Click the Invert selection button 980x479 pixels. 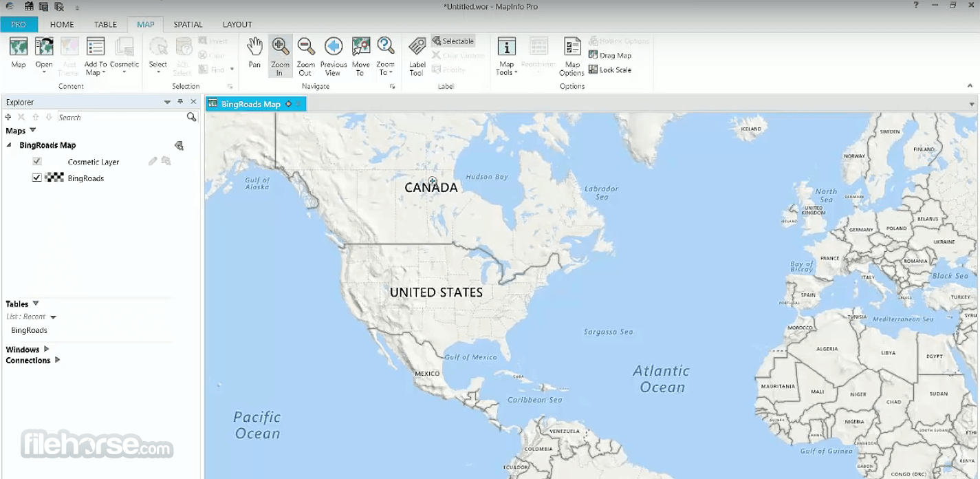213,41
